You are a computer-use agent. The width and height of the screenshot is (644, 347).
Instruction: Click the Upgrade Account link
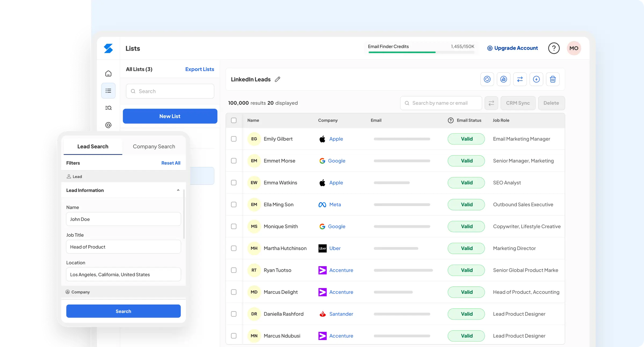pyautogui.click(x=516, y=48)
